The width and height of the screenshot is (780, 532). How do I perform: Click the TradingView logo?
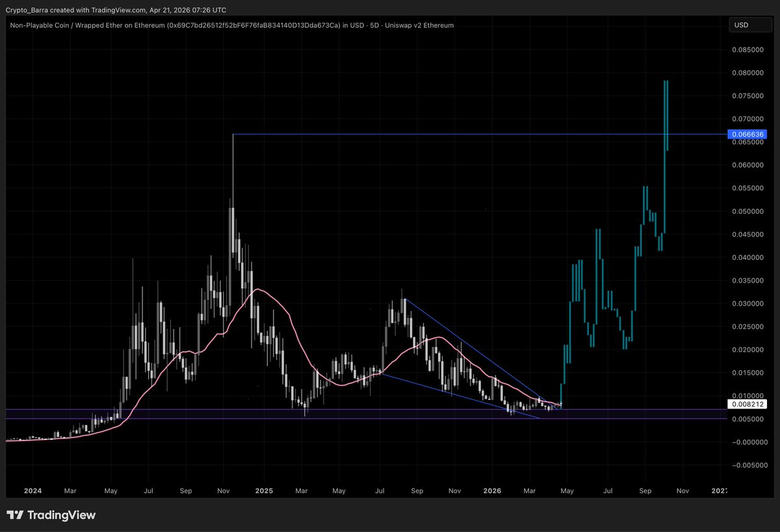click(51, 515)
